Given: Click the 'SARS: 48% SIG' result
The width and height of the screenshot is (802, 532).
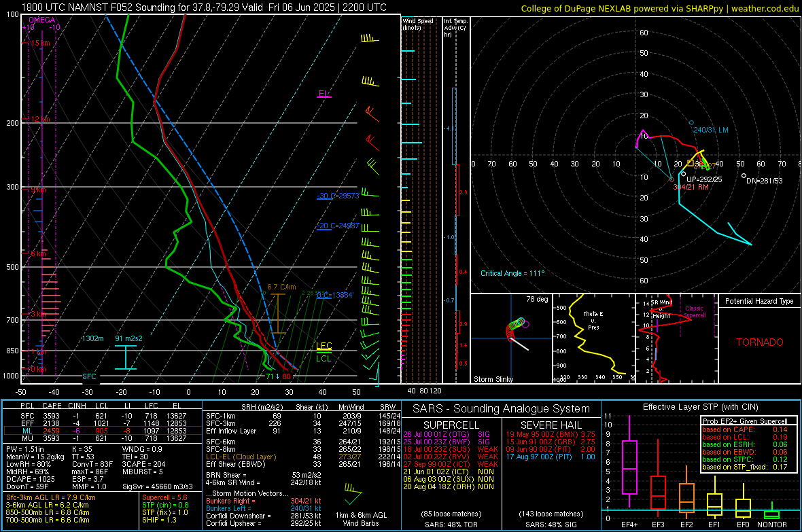Looking at the screenshot, I should [551, 525].
